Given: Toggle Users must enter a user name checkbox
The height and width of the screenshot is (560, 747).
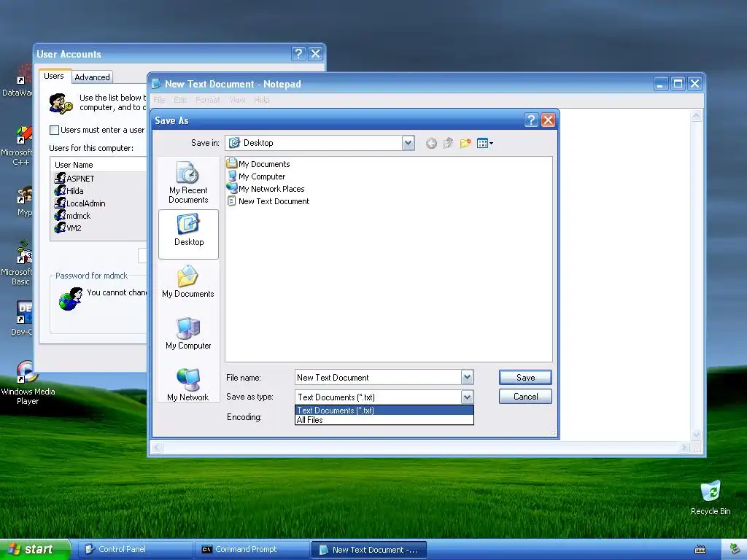Looking at the screenshot, I should 54,130.
